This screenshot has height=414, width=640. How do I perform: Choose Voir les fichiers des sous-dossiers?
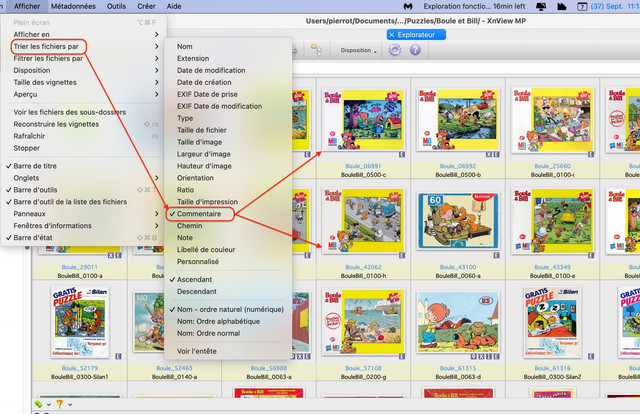69,112
